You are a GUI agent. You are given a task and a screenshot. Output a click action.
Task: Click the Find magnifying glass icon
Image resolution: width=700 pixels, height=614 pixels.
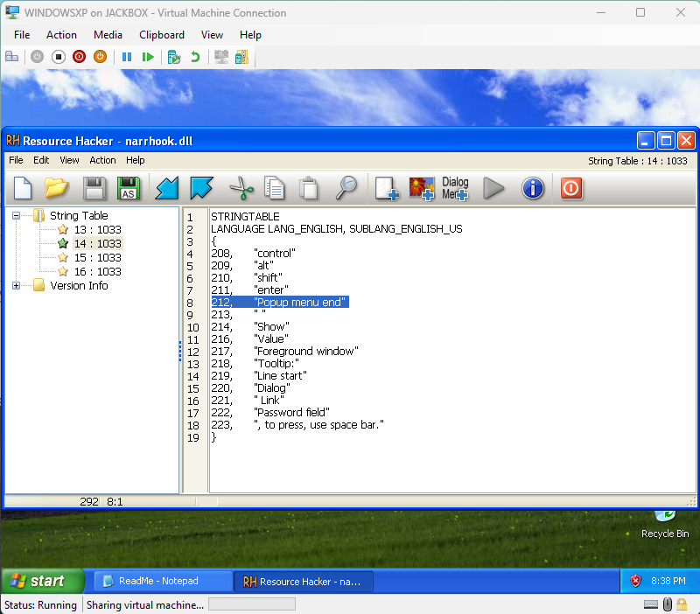pyautogui.click(x=347, y=188)
